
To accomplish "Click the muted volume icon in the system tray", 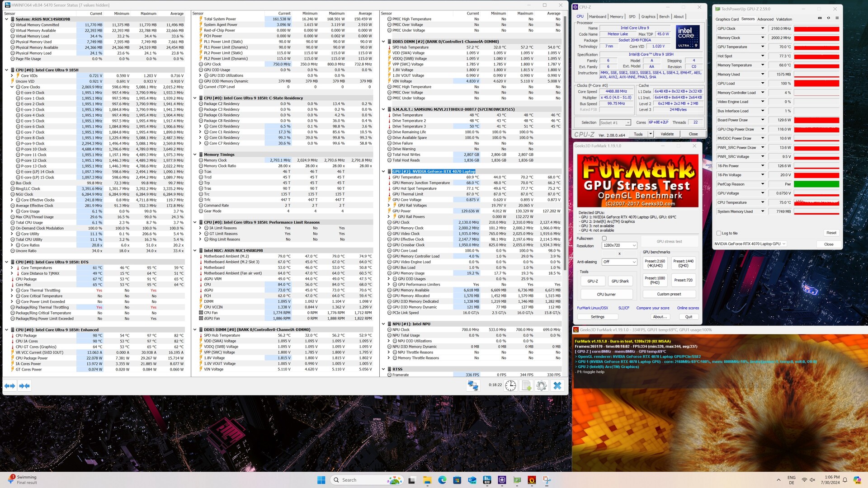I will [x=812, y=480].
